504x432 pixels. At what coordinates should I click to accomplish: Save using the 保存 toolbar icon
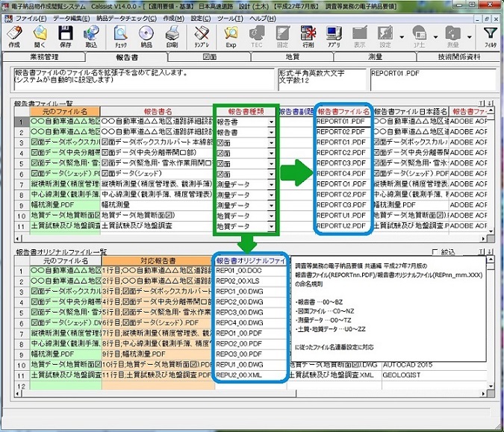point(65,37)
